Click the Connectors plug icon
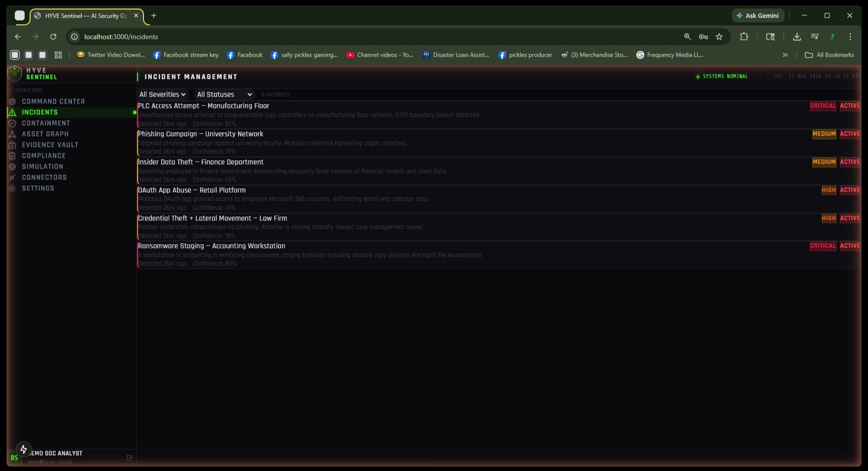 tap(12, 178)
